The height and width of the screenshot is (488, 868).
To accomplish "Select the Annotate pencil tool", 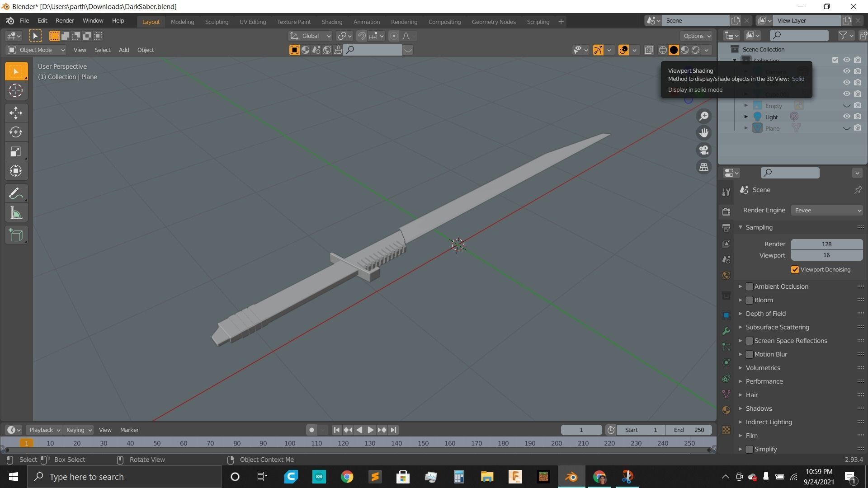I will tap(16, 194).
